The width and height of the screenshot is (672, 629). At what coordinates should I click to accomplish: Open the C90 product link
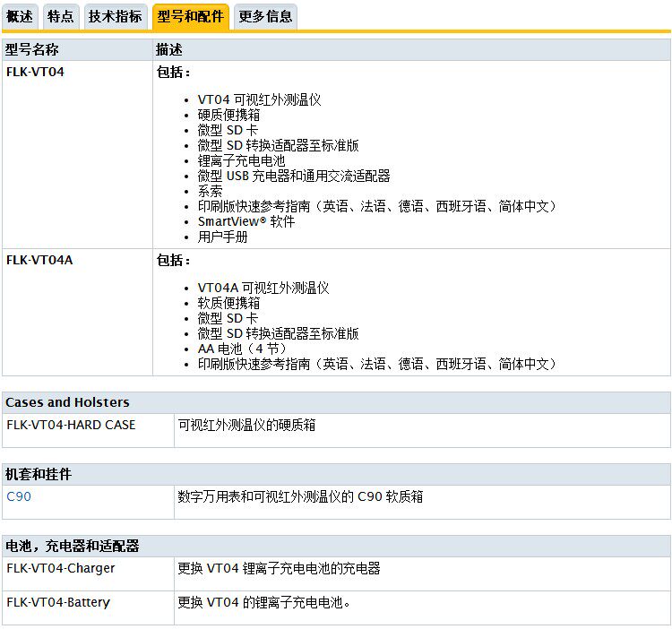click(x=19, y=496)
